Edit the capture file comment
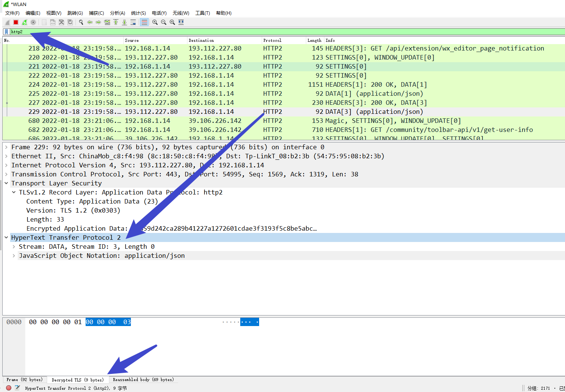 coord(16,388)
